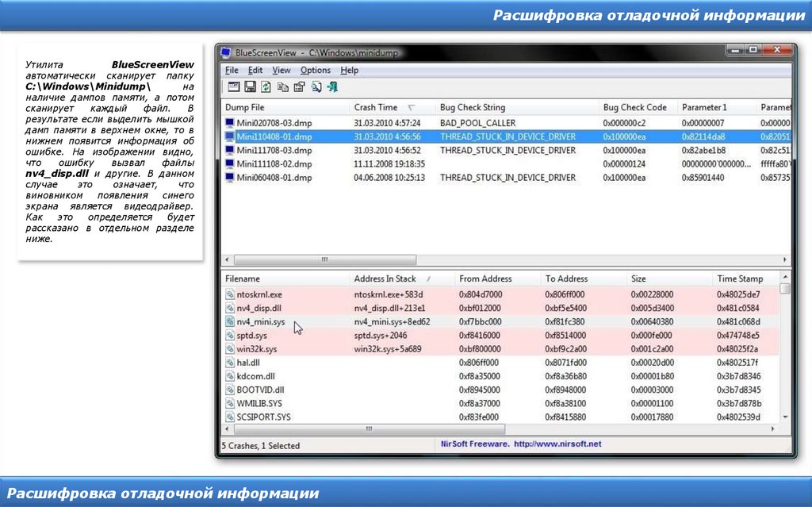Click the BlueScreenView title bar icon
812x507 pixels.
226,53
